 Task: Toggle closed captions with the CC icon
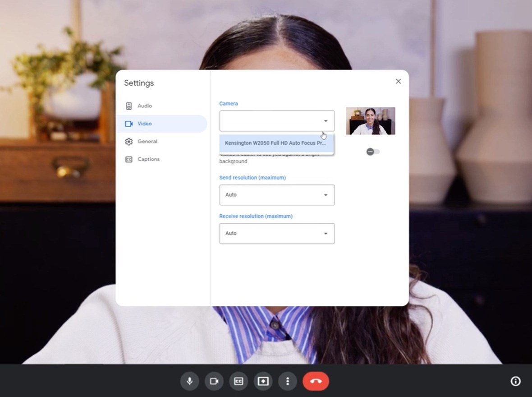[x=238, y=381]
